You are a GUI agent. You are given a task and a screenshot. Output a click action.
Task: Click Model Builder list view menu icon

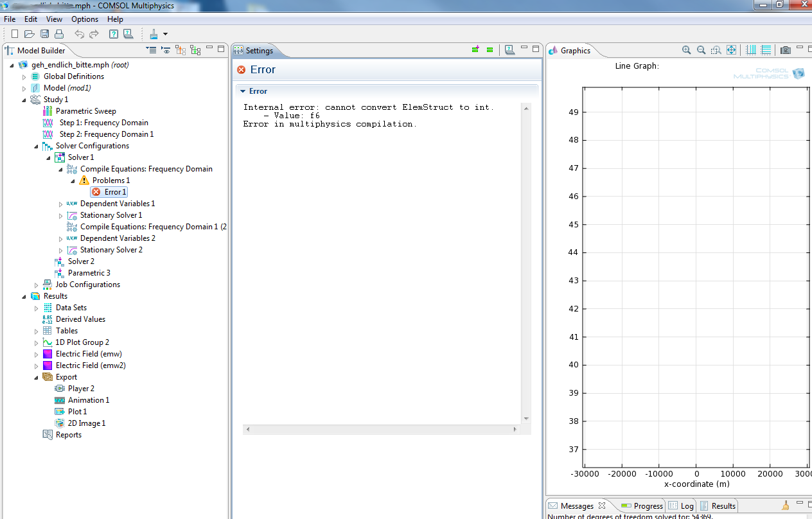click(152, 49)
